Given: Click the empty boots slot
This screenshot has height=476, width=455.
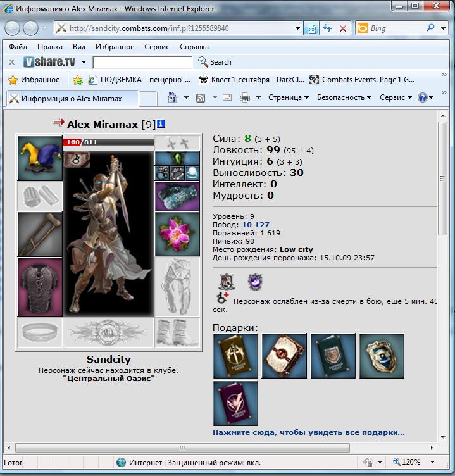Looking at the screenshot, I should (177, 332).
